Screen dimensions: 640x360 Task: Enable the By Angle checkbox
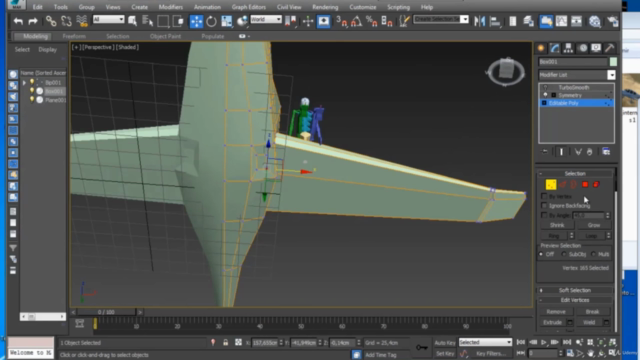click(544, 215)
